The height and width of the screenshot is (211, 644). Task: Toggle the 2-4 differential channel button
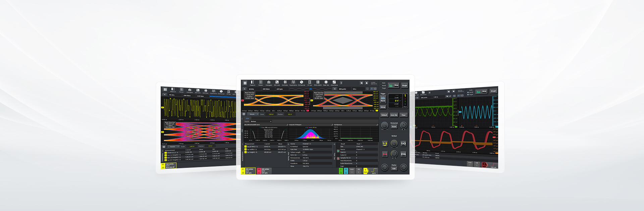click(385, 154)
